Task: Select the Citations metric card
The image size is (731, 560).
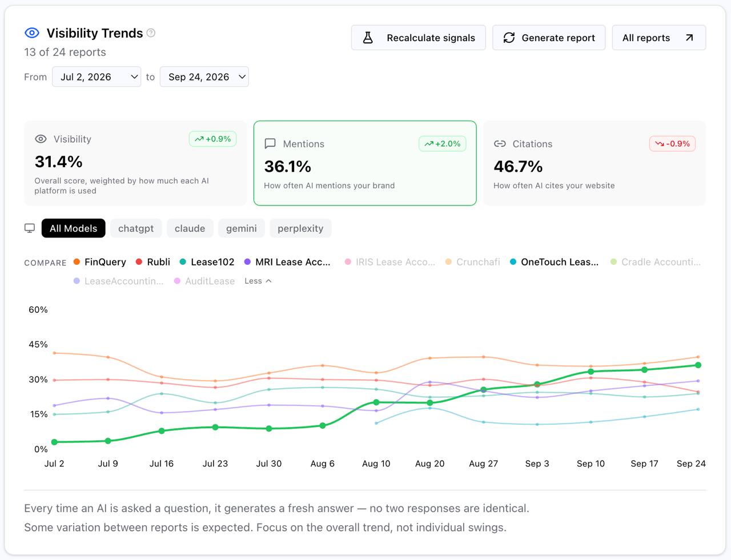Action: point(595,163)
